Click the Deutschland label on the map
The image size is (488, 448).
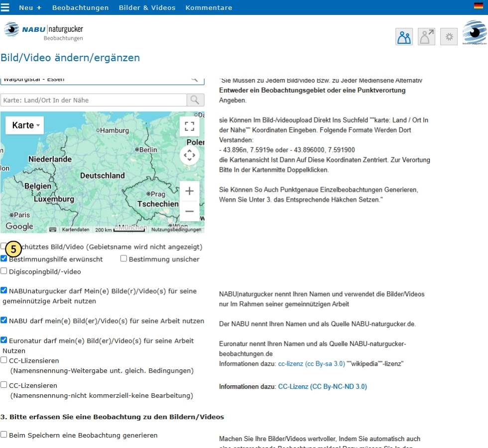point(103,175)
